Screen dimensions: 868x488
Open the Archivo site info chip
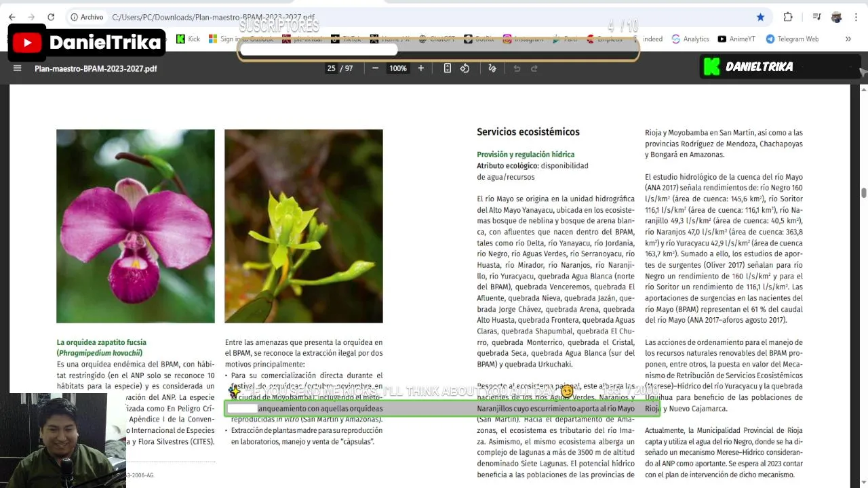point(87,17)
